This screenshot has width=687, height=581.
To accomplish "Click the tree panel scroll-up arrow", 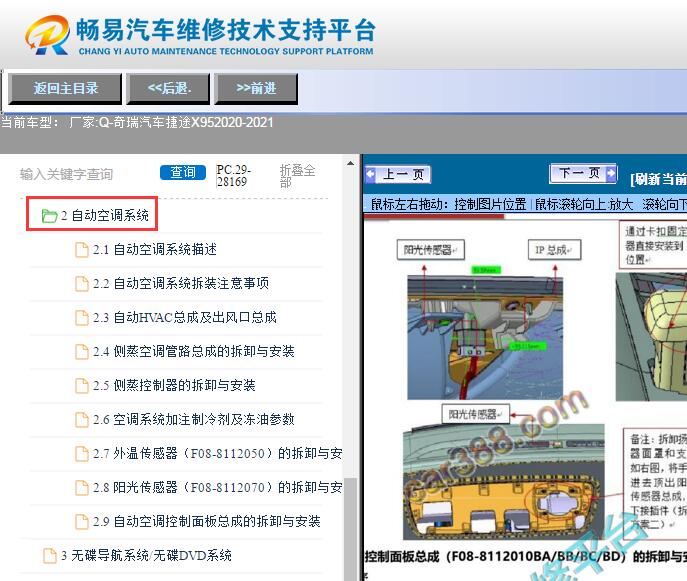I will (x=351, y=163).
